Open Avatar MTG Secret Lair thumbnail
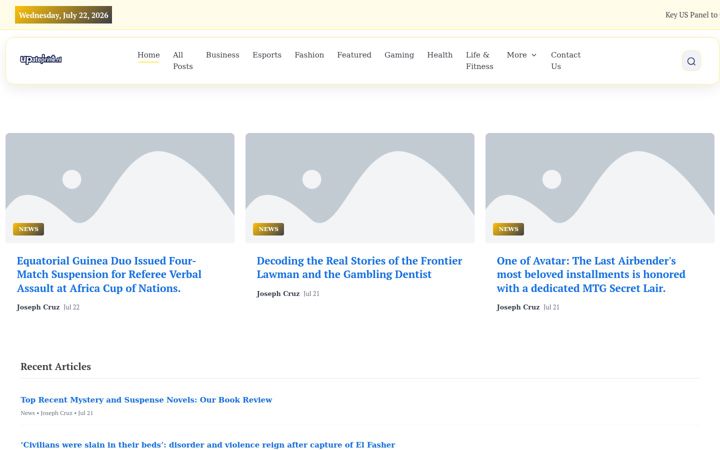 coord(600,188)
